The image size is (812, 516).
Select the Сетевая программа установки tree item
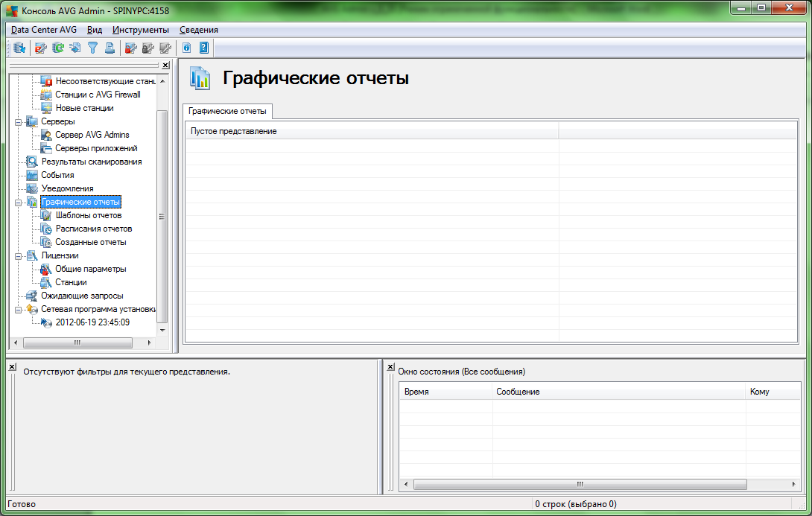click(98, 309)
